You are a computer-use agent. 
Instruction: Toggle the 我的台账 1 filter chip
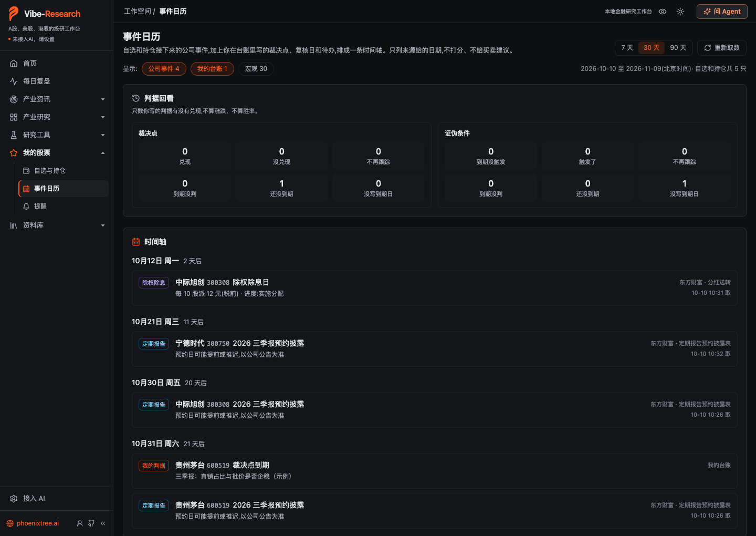(212, 69)
